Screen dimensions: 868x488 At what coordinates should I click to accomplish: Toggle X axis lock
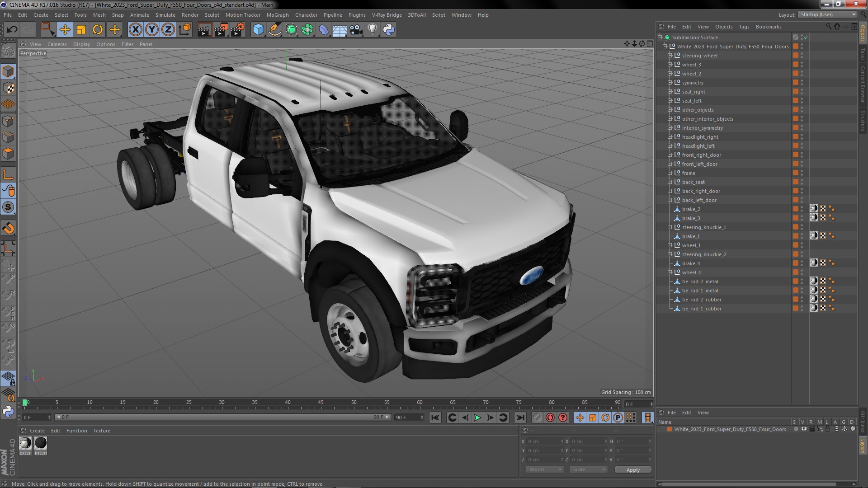(135, 30)
